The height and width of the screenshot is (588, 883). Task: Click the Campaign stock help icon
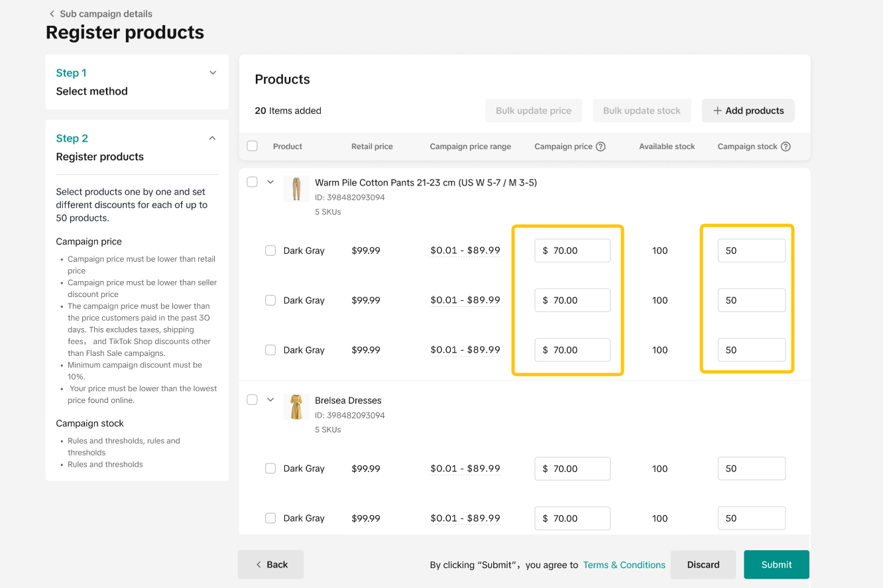tap(786, 147)
